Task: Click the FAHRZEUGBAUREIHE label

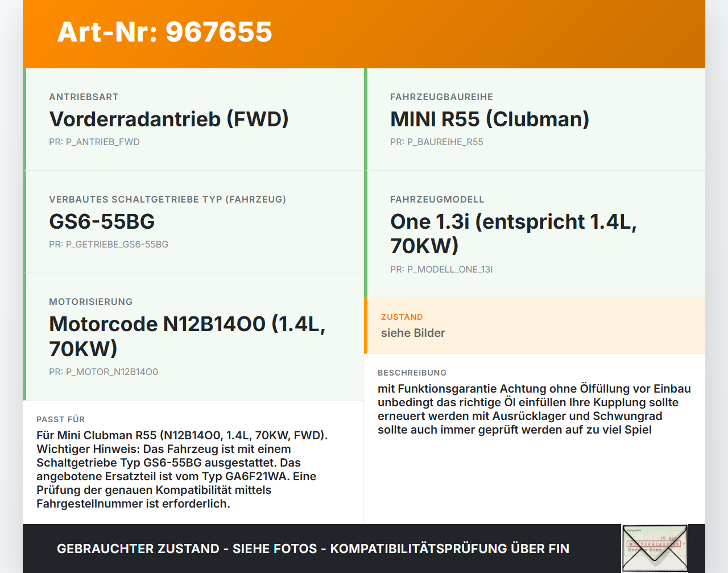Action: 441,97
